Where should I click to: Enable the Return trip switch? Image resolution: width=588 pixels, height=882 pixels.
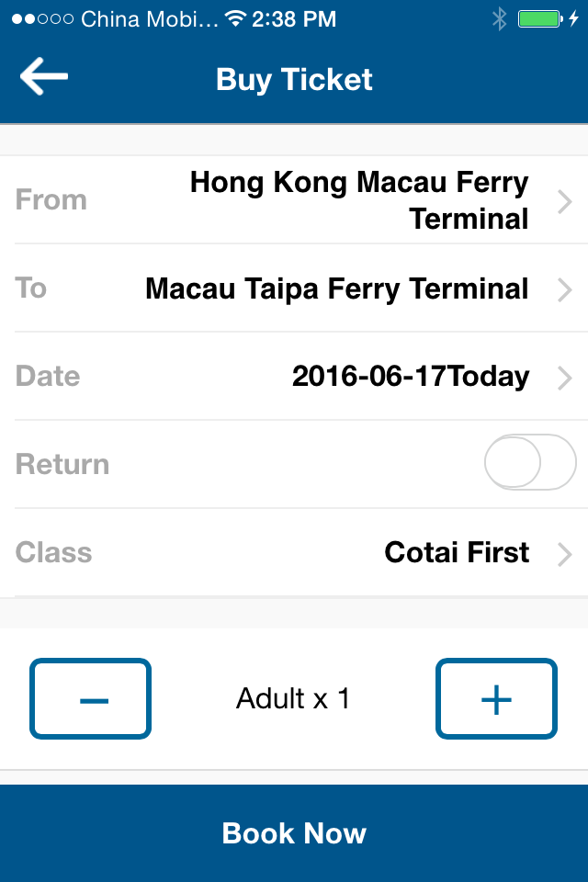click(x=529, y=463)
